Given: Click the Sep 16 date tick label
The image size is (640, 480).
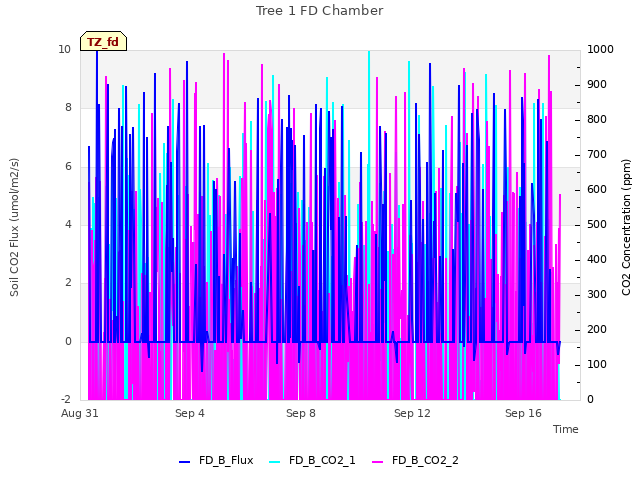Looking at the screenshot, I should point(523,413).
